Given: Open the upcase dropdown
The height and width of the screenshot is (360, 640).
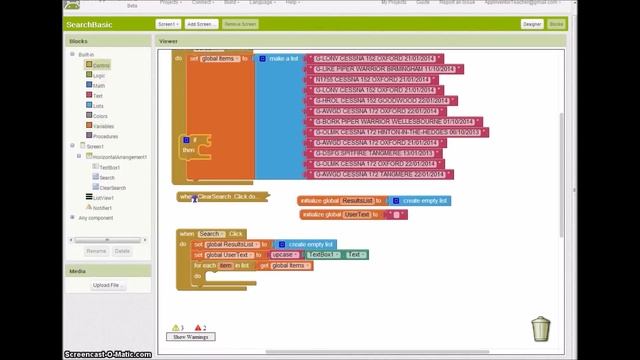Looking at the screenshot, I should coord(285,255).
